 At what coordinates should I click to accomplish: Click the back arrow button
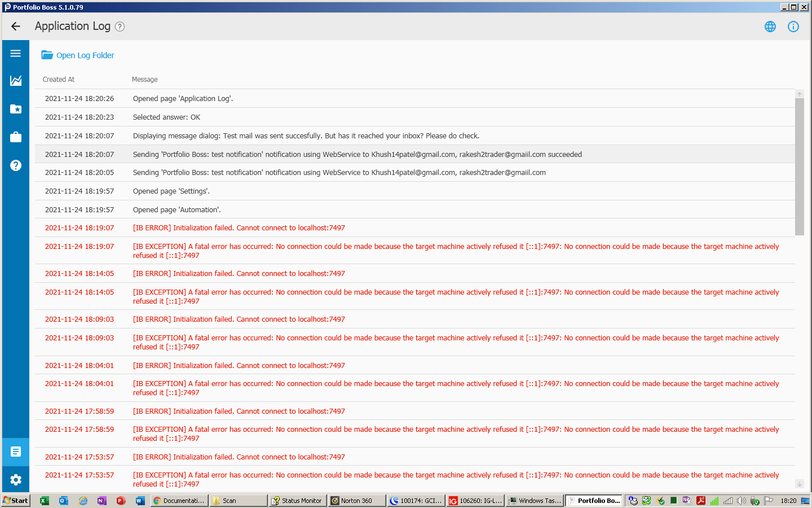[x=16, y=27]
